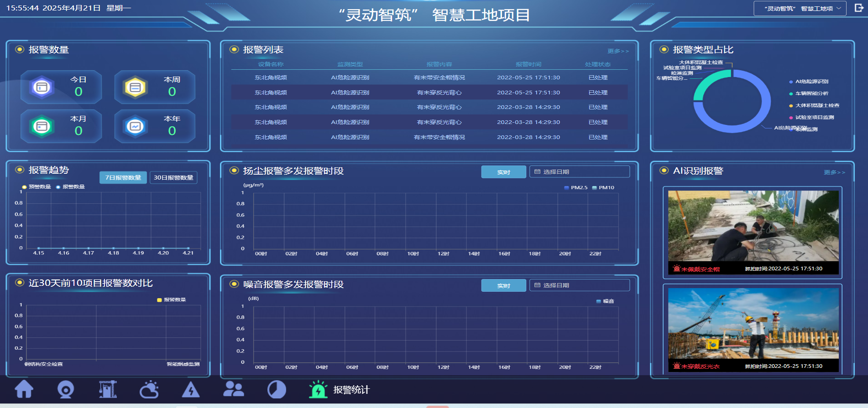Screen dimensions: 868x408
Task: Click the logout icon at top right
Action: pyautogui.click(x=858, y=8)
